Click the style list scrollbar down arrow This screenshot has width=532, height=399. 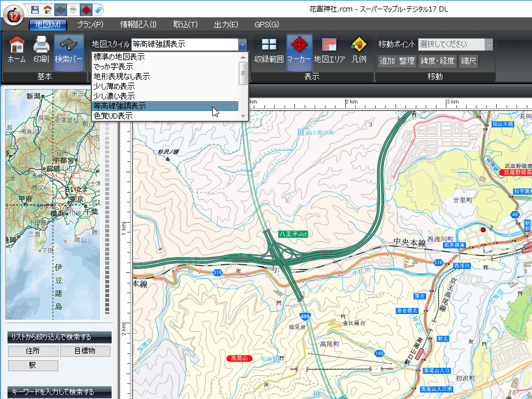coord(243,116)
